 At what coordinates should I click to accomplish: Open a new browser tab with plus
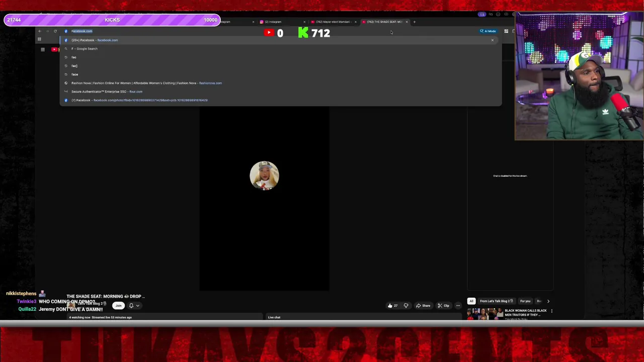(415, 22)
